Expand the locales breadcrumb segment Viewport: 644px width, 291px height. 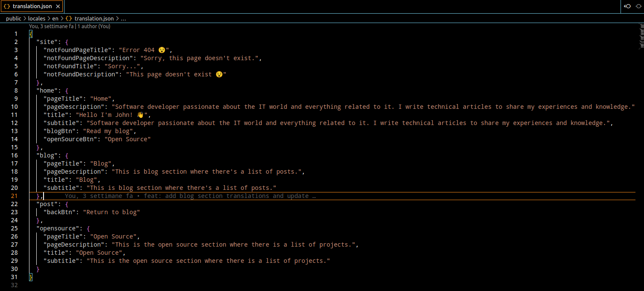37,19
